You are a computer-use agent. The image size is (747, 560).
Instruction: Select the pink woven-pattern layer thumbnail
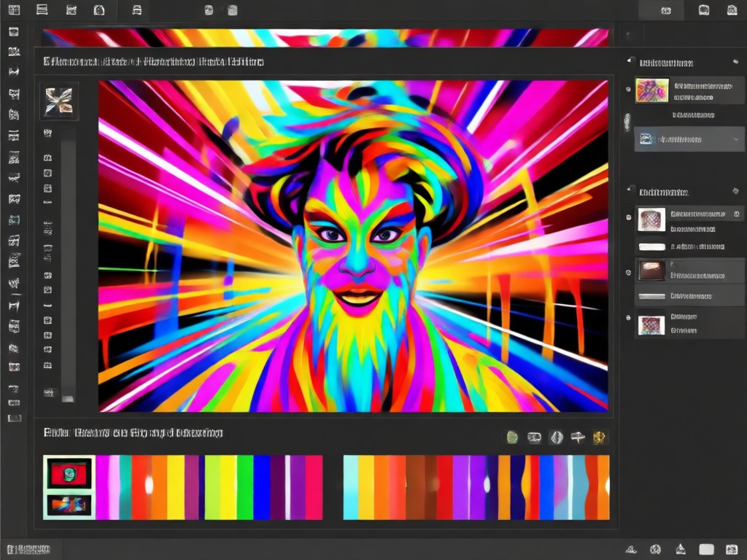pos(651,220)
